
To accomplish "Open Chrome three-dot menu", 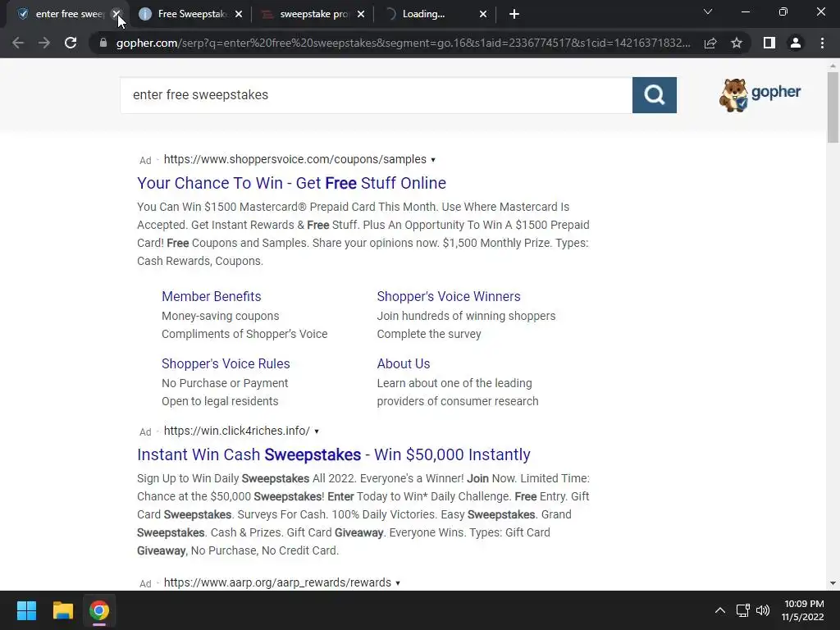I will [822, 43].
